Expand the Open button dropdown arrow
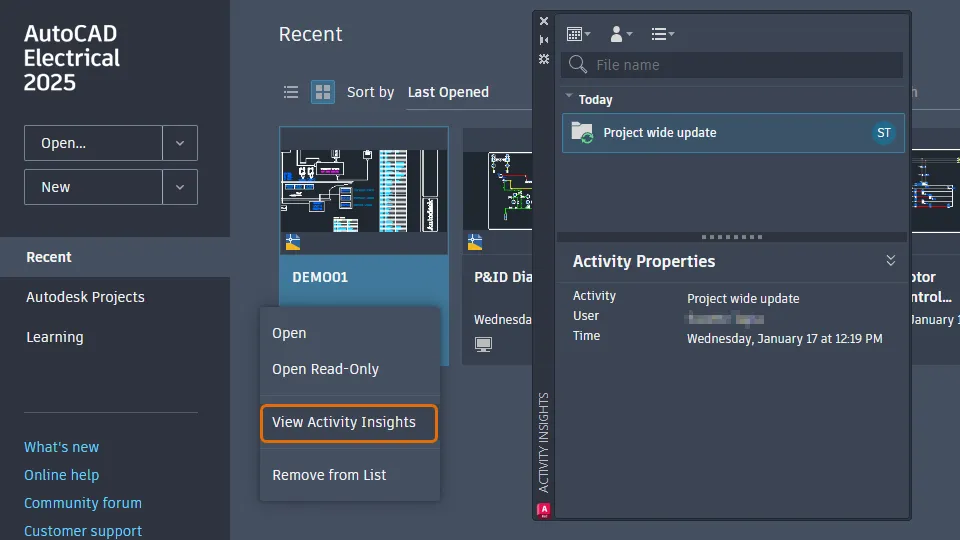Screen dimensions: 960x540 180,143
